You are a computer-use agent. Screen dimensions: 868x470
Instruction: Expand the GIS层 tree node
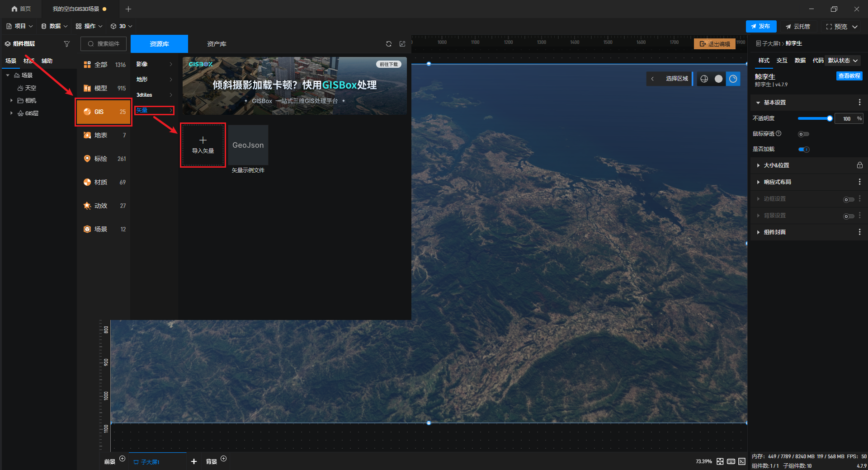coord(11,113)
